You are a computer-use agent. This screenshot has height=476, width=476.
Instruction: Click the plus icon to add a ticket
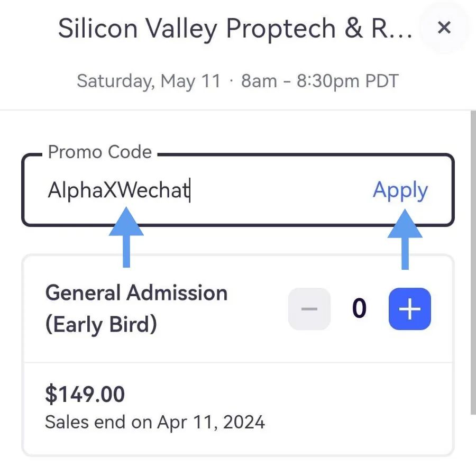pos(410,309)
